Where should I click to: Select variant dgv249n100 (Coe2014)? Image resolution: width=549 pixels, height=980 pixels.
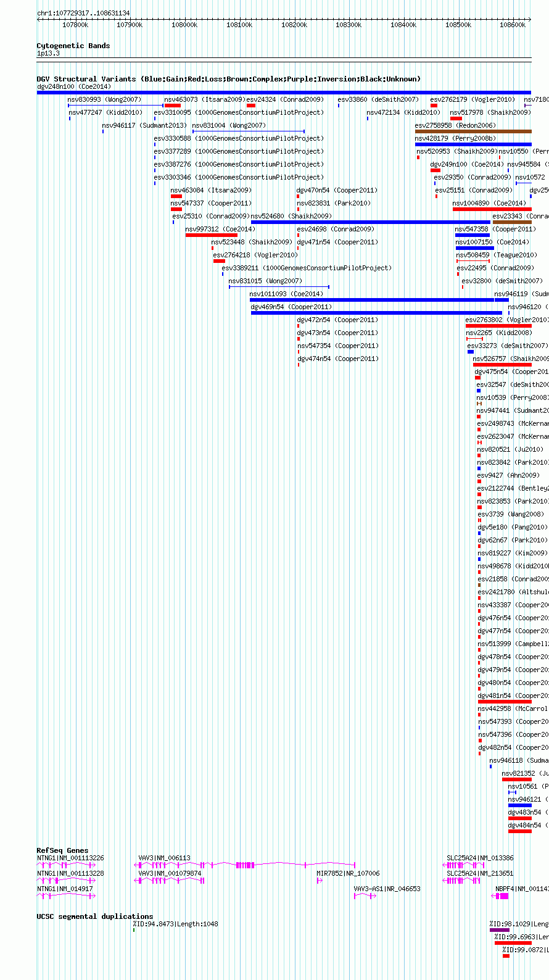[x=467, y=164]
